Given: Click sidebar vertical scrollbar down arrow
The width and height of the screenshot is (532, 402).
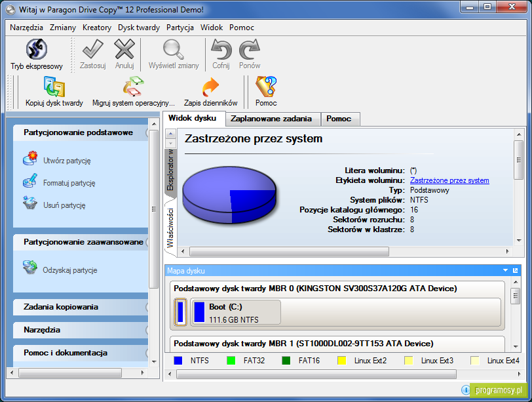Looking at the screenshot, I should pos(154,362).
